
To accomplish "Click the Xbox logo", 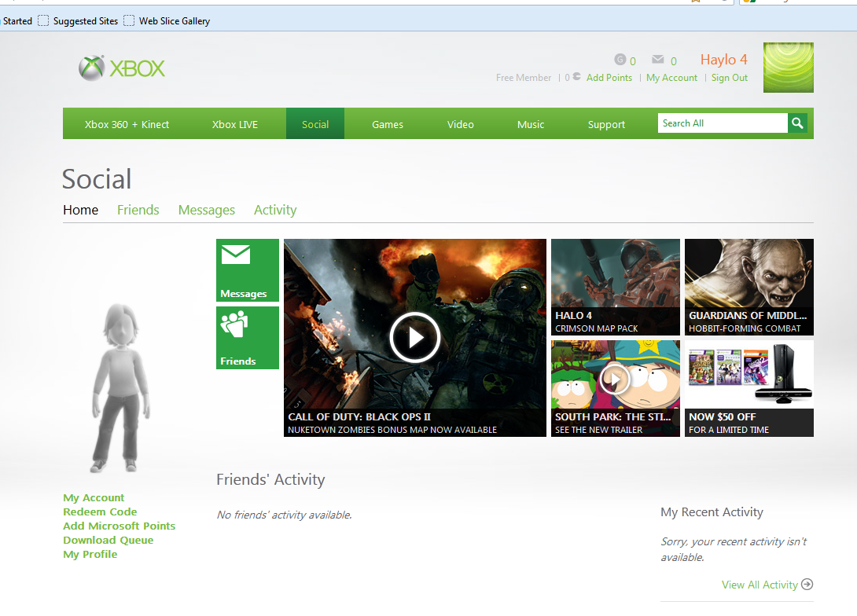I will click(121, 68).
